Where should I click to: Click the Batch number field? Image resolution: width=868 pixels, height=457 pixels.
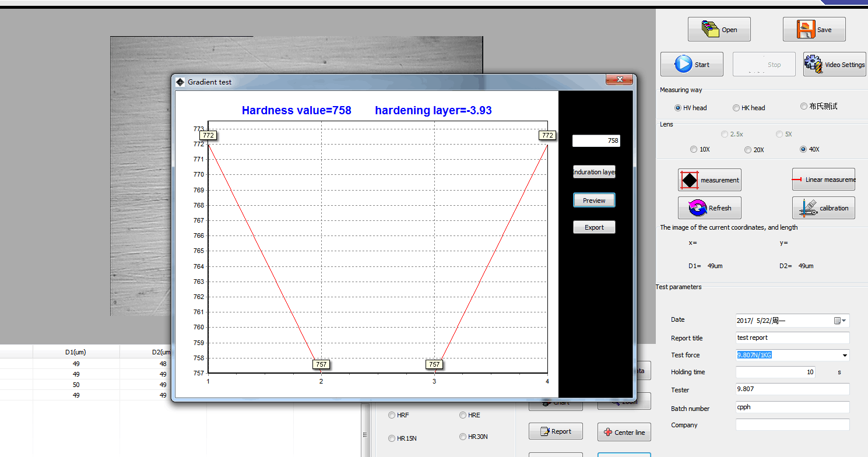(793, 407)
